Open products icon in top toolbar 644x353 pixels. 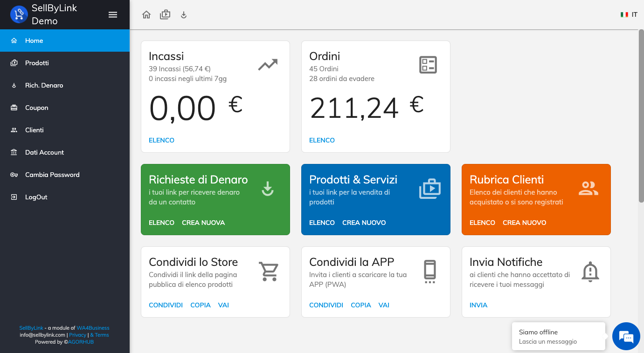click(x=165, y=15)
